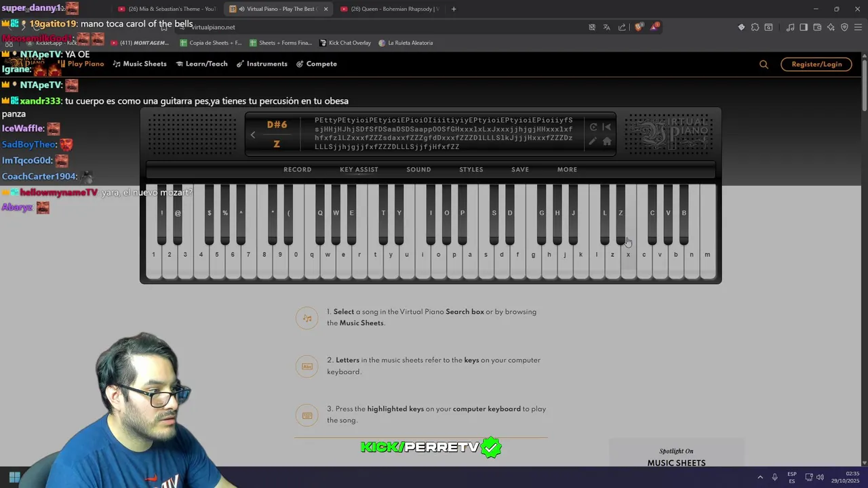Click the sheet reload icon in piano display
This screenshot has height=488, width=868.
[x=593, y=127]
